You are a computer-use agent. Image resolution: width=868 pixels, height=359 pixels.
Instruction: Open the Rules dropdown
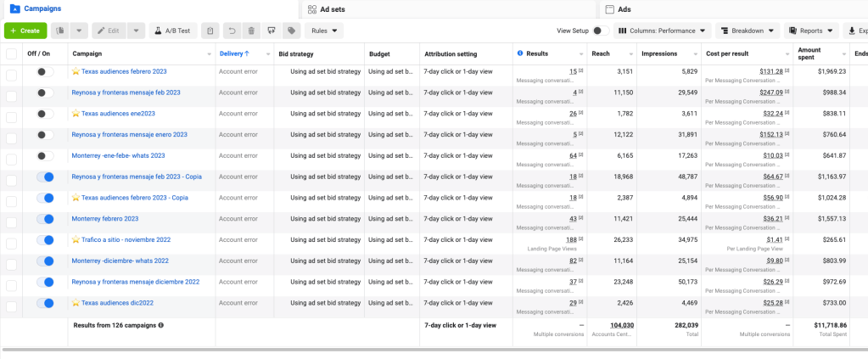pos(324,31)
